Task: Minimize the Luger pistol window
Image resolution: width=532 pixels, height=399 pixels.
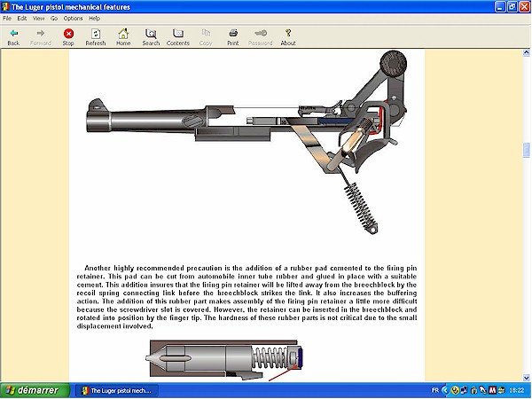Action: tap(500, 7)
